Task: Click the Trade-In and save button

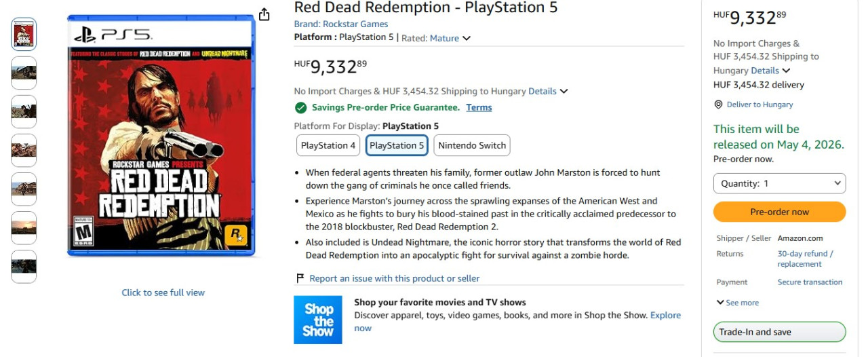Action: [x=779, y=332]
